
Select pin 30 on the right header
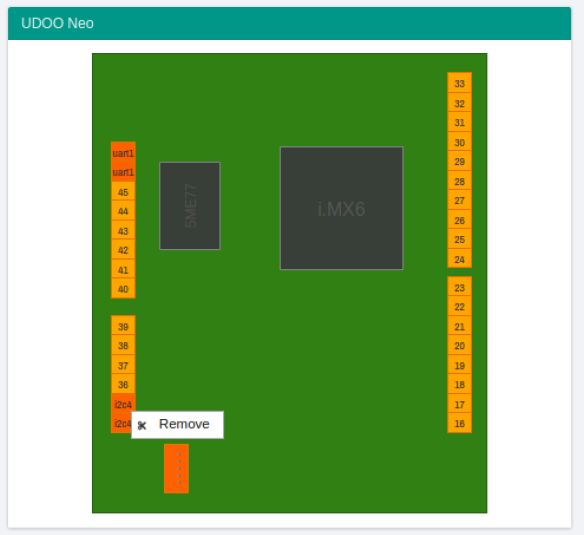(460, 142)
